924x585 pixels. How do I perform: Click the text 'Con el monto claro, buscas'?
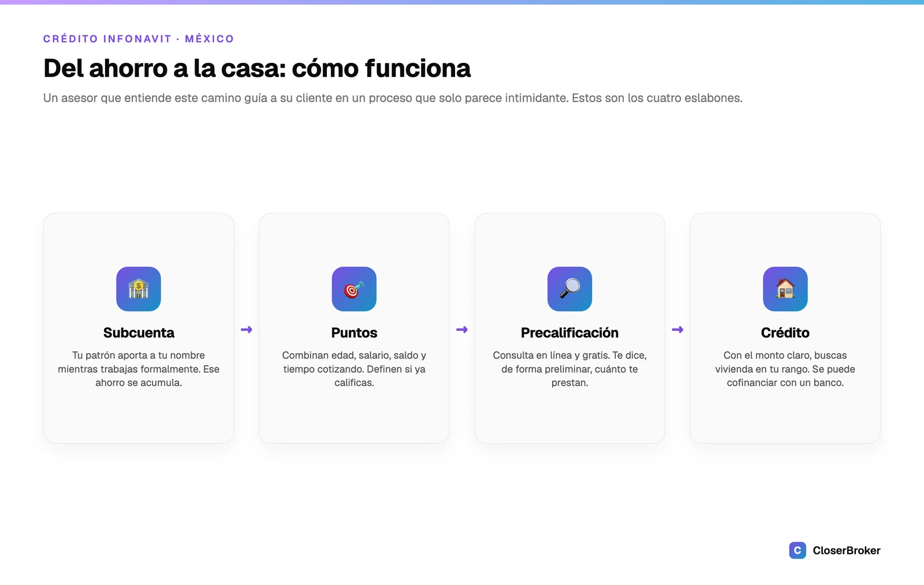tap(785, 355)
